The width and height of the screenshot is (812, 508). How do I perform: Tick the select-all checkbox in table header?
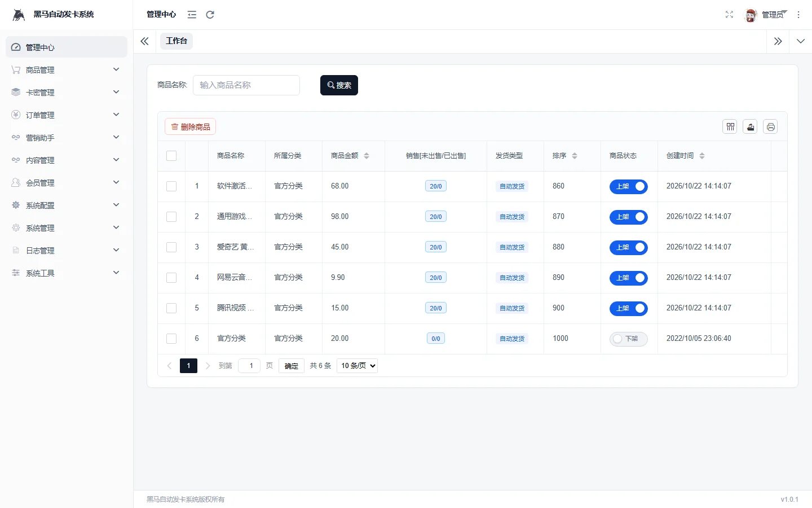(171, 156)
